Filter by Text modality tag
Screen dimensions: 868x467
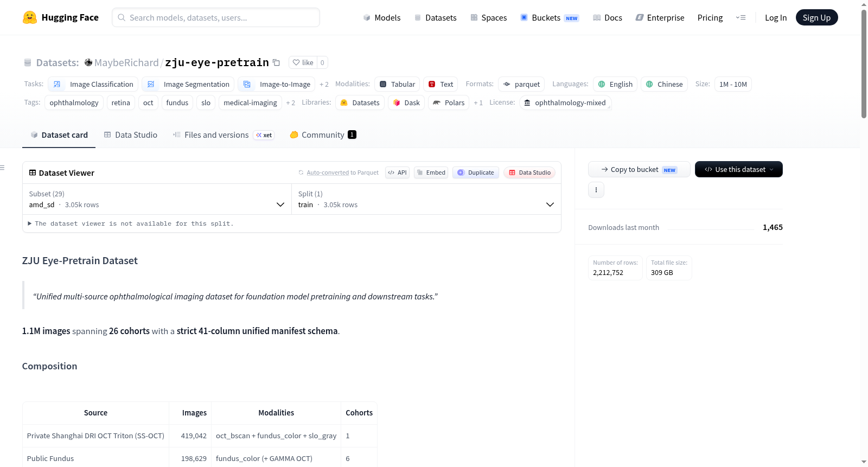(x=441, y=84)
